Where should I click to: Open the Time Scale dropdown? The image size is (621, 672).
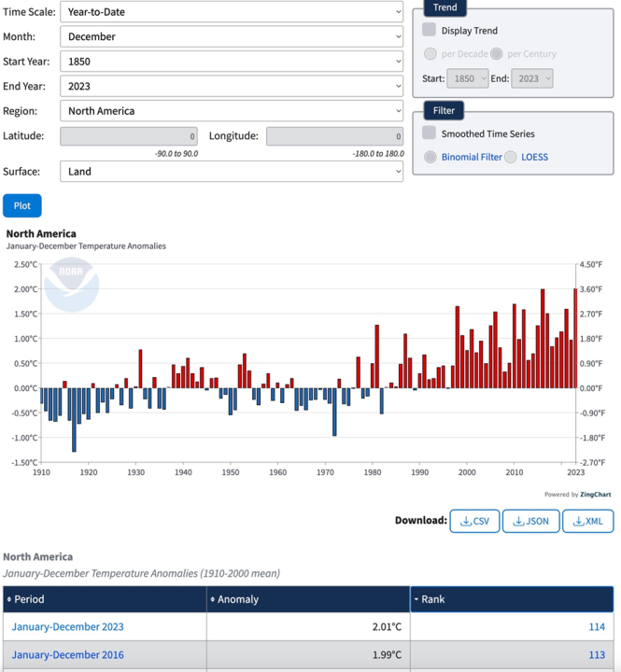(232, 12)
